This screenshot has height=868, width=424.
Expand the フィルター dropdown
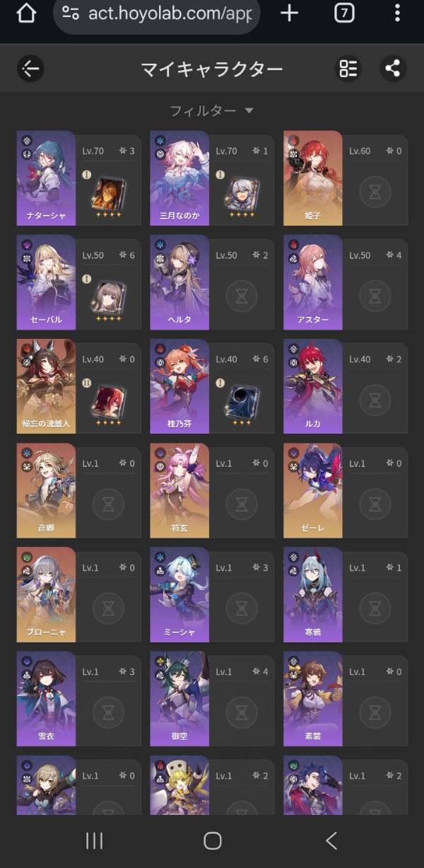211,110
